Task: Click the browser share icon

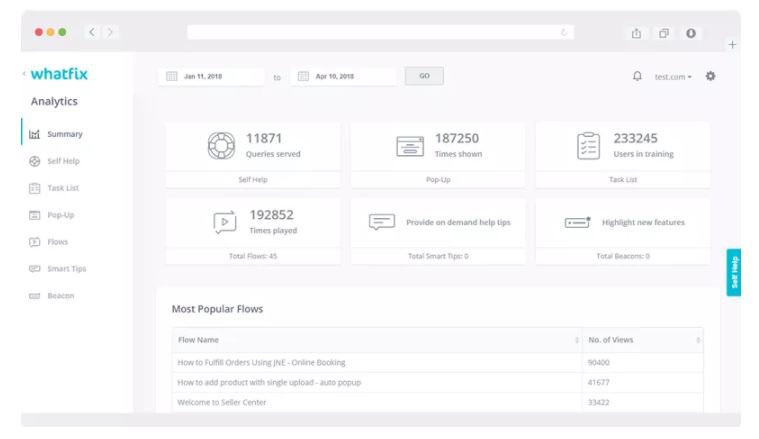Action: click(636, 33)
